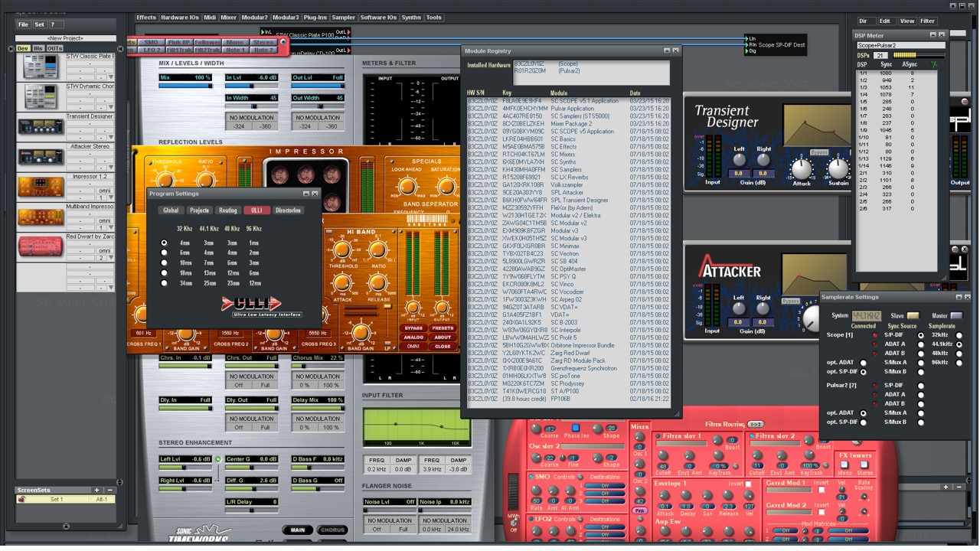Switch to Routing tab in Program Settings
Viewport: 980px width, 551px height.
pos(228,210)
